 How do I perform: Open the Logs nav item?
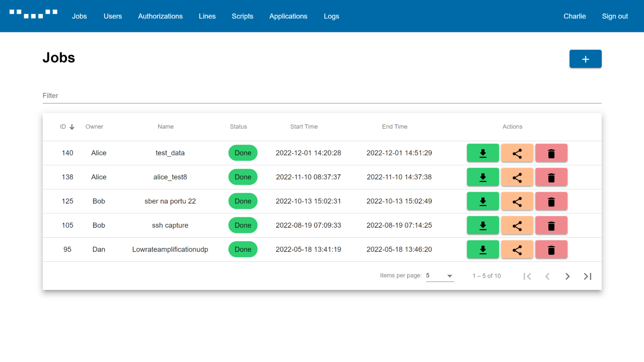(x=331, y=16)
